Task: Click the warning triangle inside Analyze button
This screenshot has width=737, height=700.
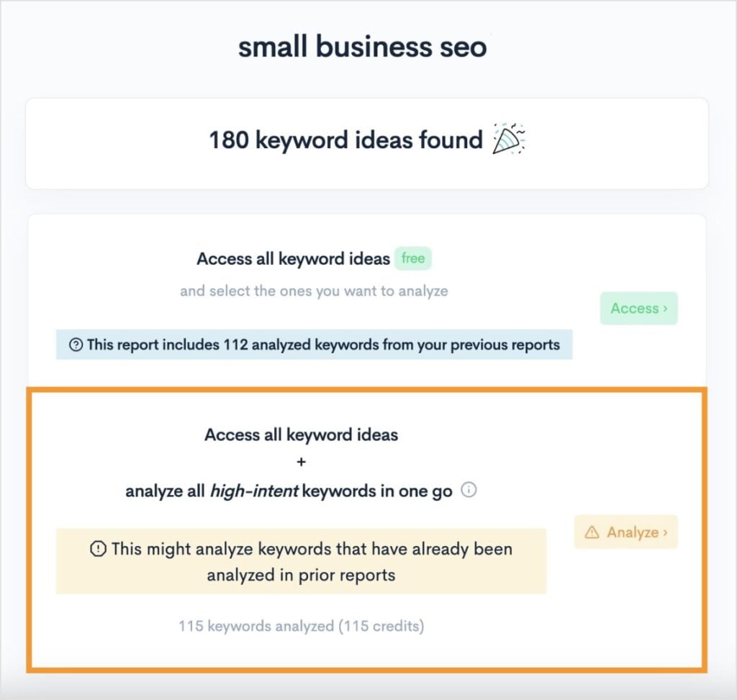Action: tap(591, 532)
